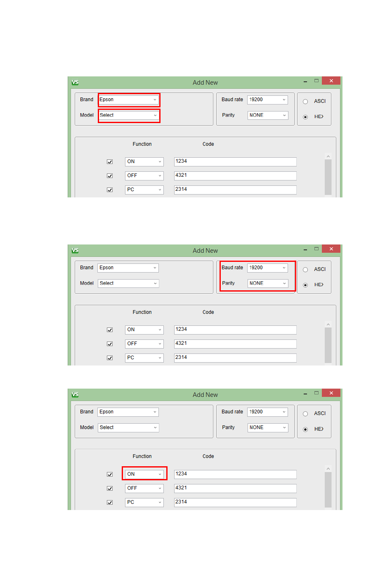Open the NONE Parity dropdown in the middle window
The image size is (392, 579).
pos(268,283)
